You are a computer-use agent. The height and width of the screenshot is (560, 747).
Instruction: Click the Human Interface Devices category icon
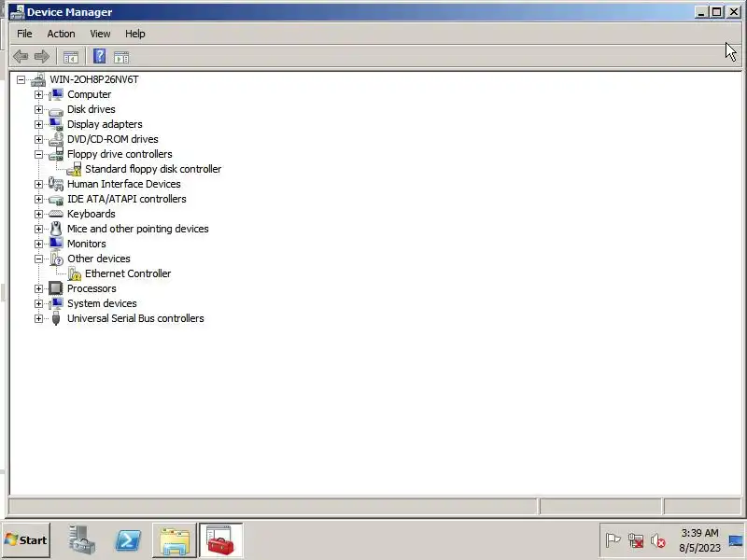(56, 184)
